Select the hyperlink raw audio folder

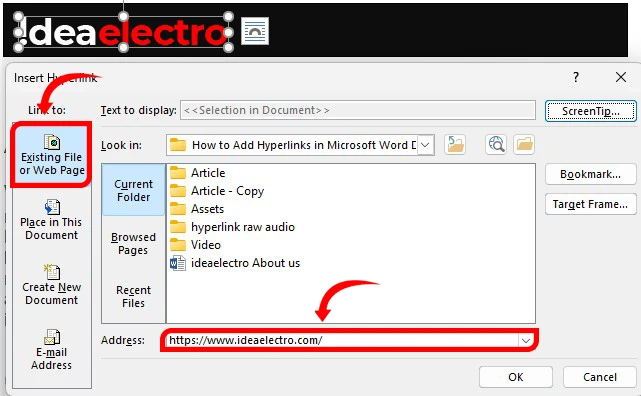click(x=232, y=227)
